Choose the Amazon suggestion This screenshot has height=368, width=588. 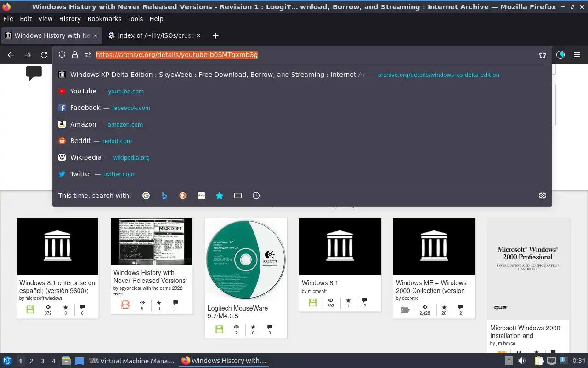tap(302, 124)
